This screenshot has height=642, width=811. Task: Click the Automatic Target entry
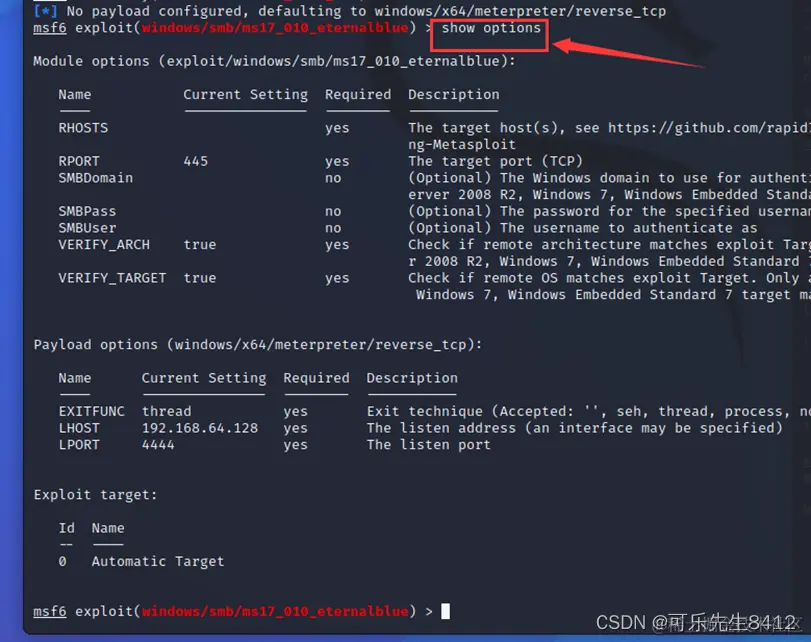coord(158,561)
